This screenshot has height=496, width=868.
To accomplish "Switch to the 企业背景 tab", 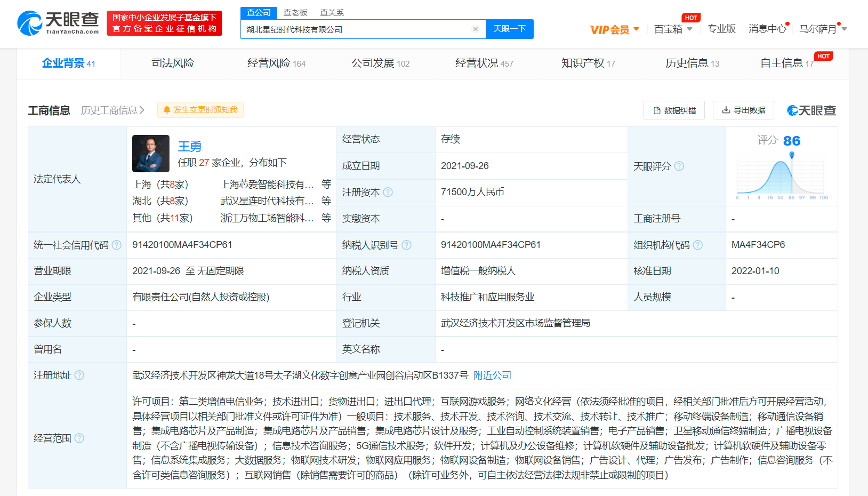I will 69,63.
